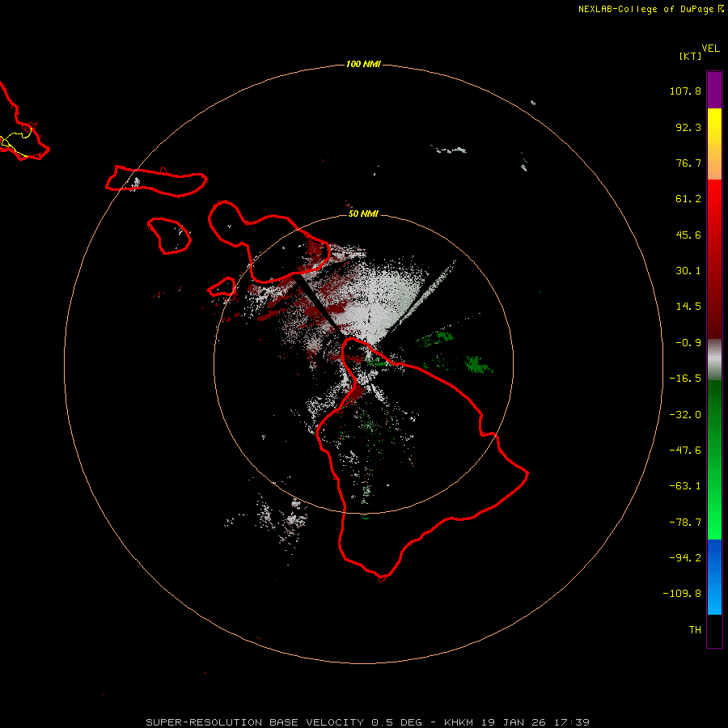The width and height of the screenshot is (728, 728).
Task: Click the -94.2 legend value
Action: (x=685, y=557)
